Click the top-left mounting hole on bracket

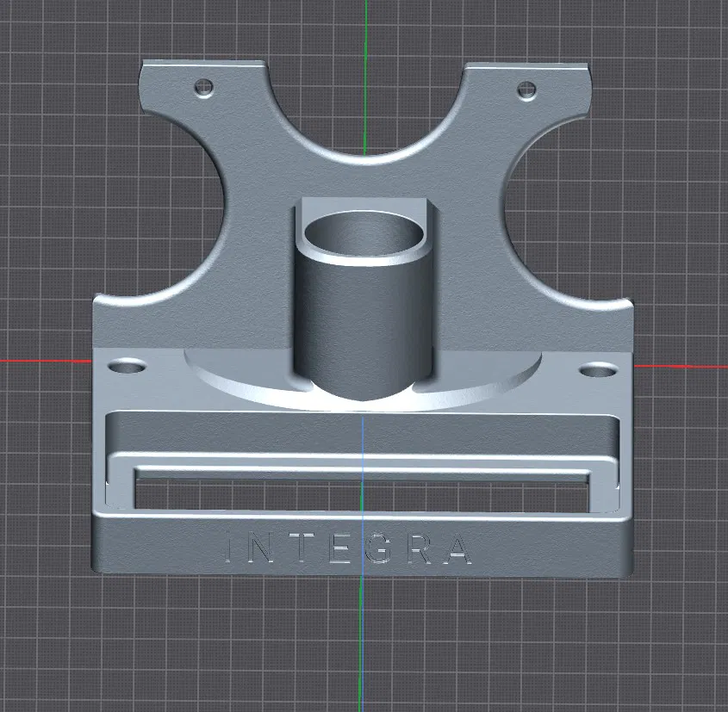(203, 87)
